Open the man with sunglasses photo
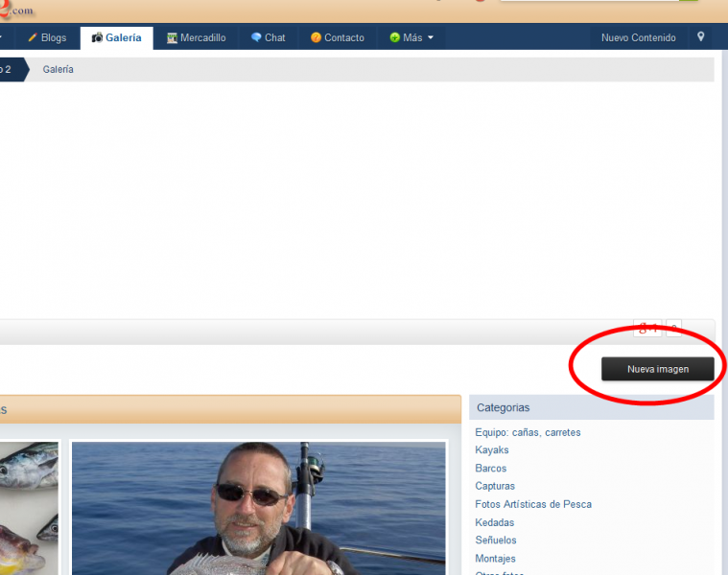Viewport: 728px width, 575px height. (x=258, y=508)
